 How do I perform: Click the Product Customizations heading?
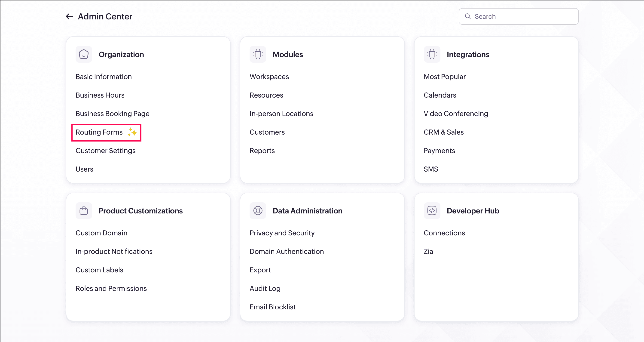(140, 211)
